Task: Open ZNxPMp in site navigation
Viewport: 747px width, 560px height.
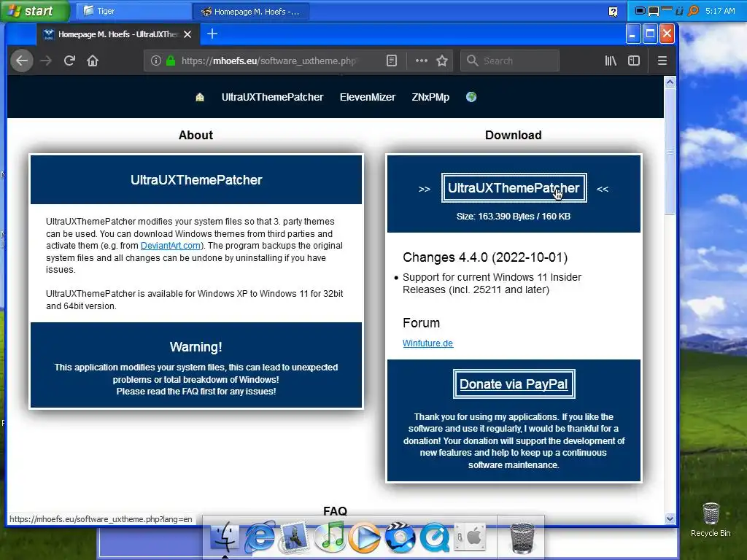Action: coord(430,97)
